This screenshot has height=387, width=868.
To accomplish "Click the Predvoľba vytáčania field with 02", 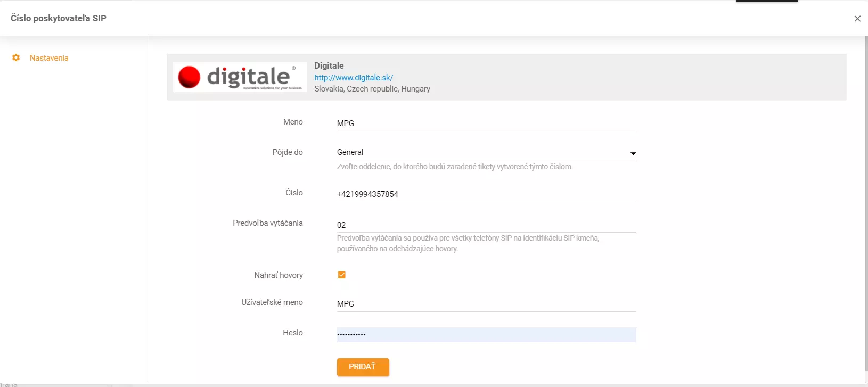I will [486, 225].
